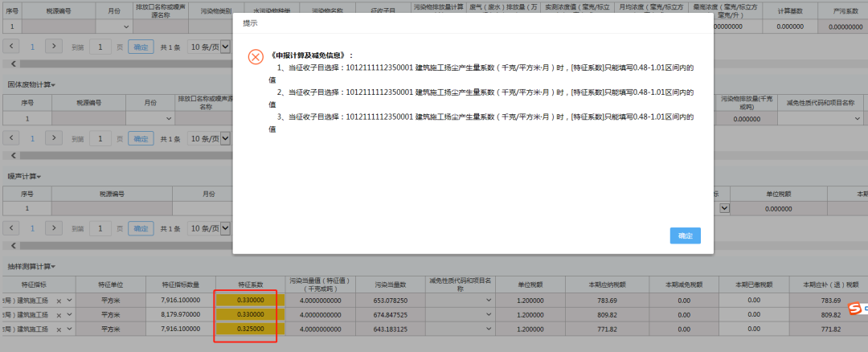
Task: Click 确定 in the top table pager
Action: pyautogui.click(x=141, y=47)
